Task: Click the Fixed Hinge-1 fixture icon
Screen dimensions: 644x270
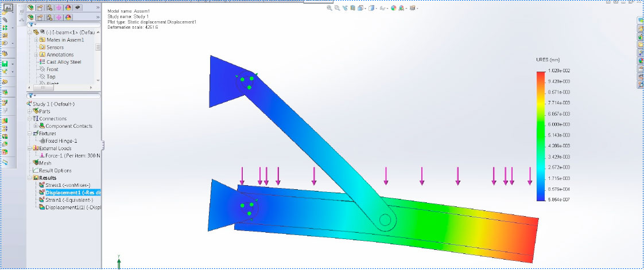Action: coord(41,140)
